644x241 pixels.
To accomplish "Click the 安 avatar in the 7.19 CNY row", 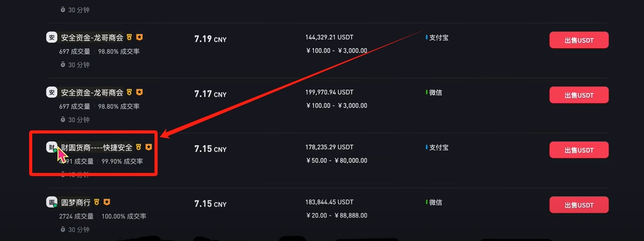I will (51, 37).
